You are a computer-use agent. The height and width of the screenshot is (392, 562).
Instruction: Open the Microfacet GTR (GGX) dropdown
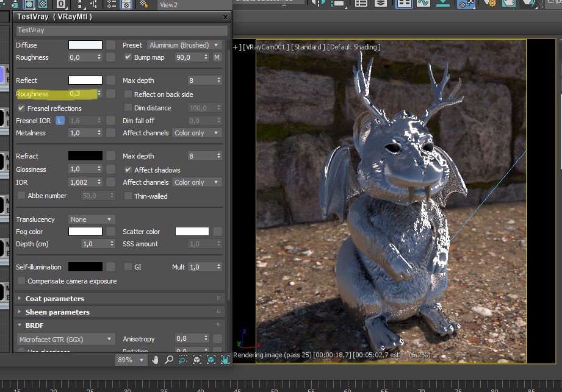(x=65, y=339)
